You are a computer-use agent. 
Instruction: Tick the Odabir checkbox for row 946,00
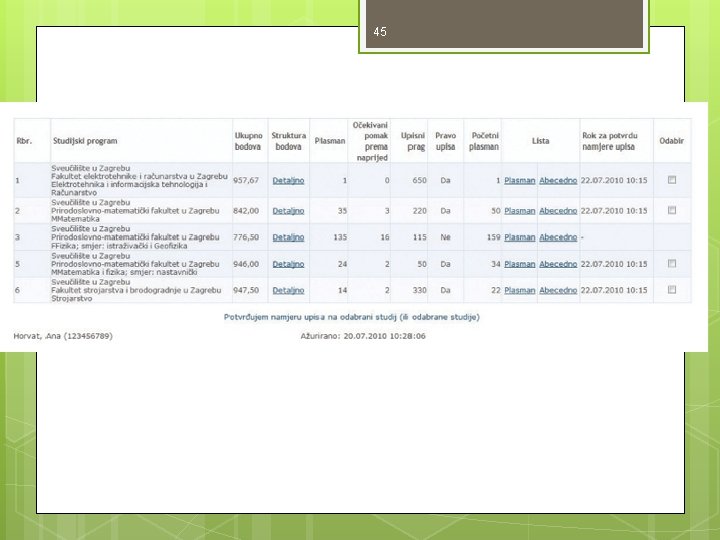pyautogui.click(x=672, y=264)
